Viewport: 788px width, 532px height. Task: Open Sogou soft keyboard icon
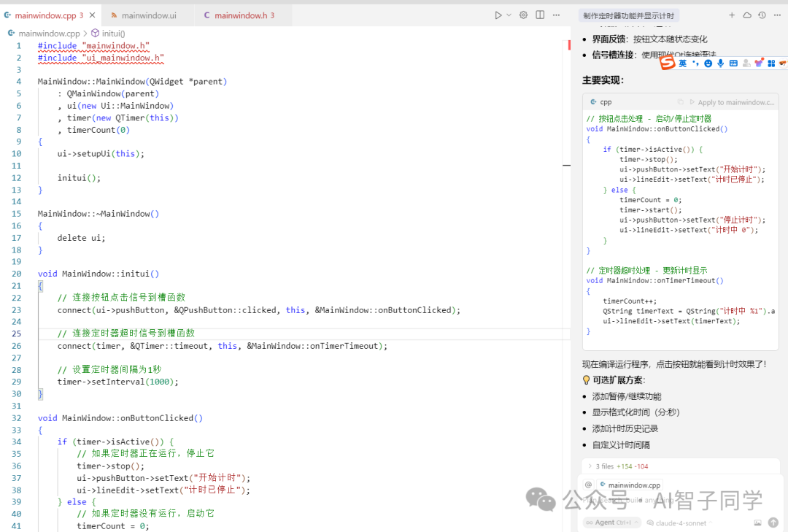point(734,63)
